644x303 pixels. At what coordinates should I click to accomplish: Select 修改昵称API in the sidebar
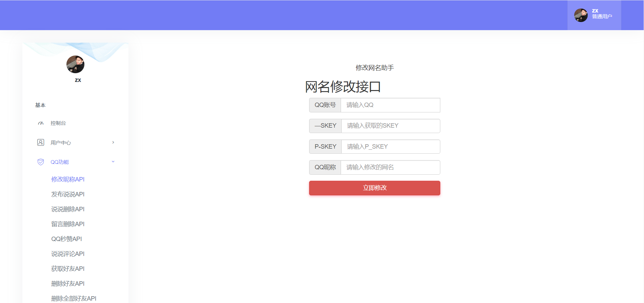(x=68, y=179)
